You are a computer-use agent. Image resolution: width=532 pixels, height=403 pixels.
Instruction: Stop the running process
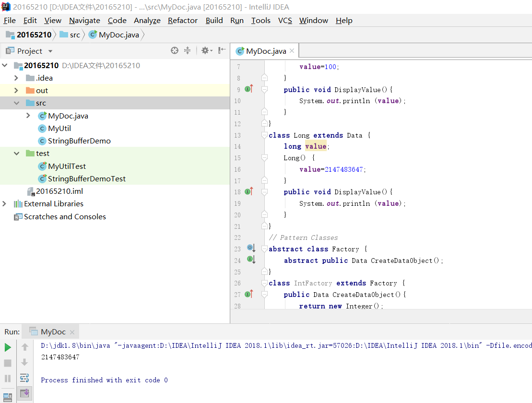8,363
